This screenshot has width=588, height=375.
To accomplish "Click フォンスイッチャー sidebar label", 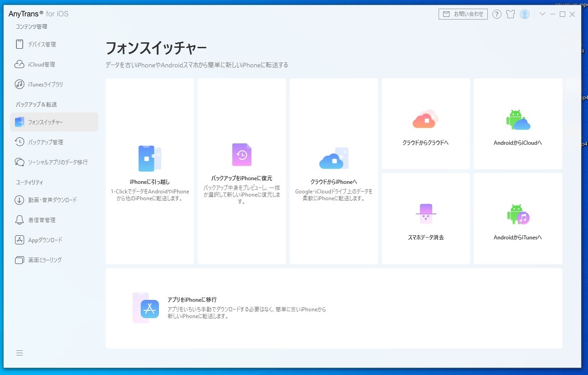I will [46, 122].
